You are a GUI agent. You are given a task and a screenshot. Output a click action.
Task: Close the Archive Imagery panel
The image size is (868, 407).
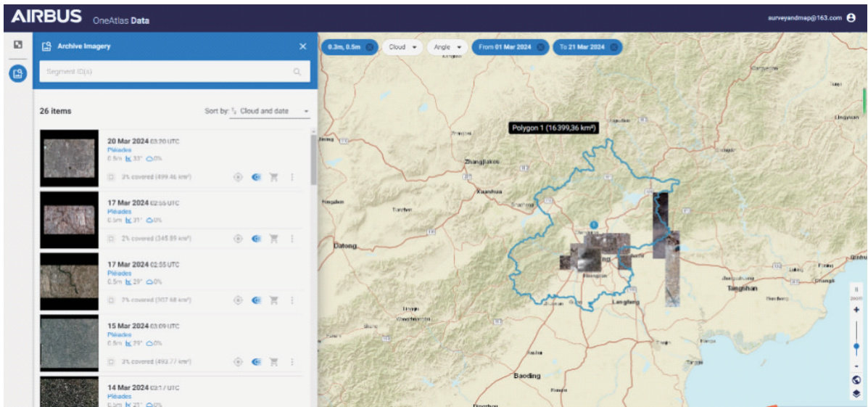(x=302, y=46)
